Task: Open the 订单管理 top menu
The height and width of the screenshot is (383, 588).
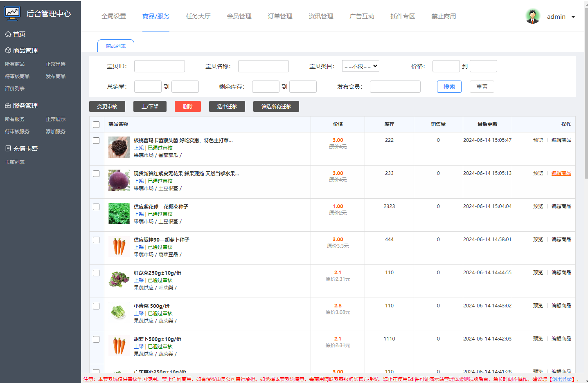Action: (280, 16)
